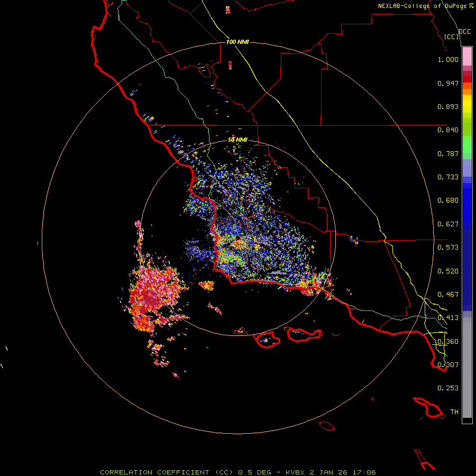Screen dimensions: 476x476
Task: Click the bright green segment of color bar
Action: [467, 144]
